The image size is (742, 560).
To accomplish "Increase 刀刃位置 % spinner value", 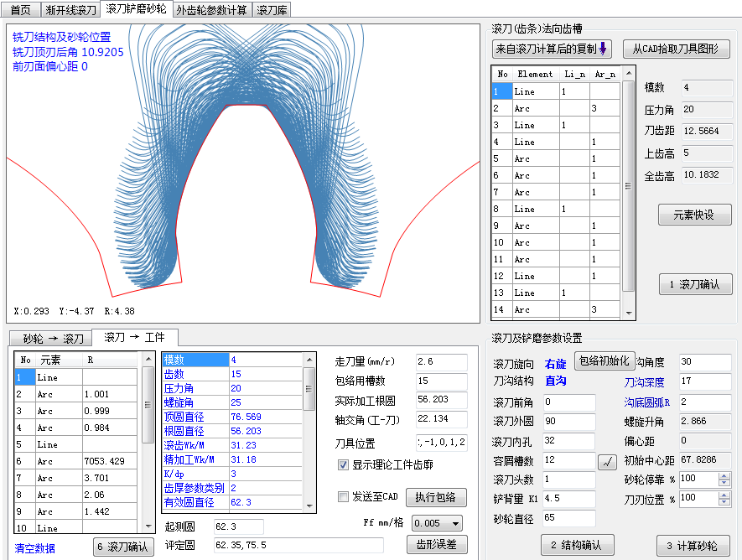I will [x=724, y=495].
